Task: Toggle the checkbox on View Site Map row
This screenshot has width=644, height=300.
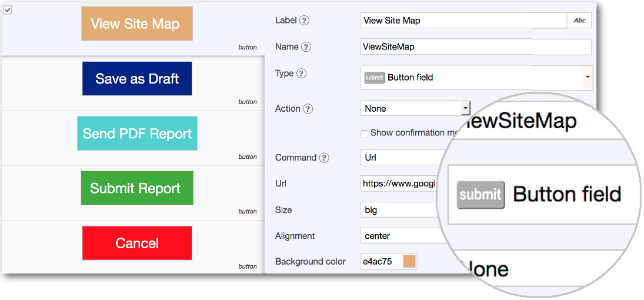Action: tap(8, 9)
